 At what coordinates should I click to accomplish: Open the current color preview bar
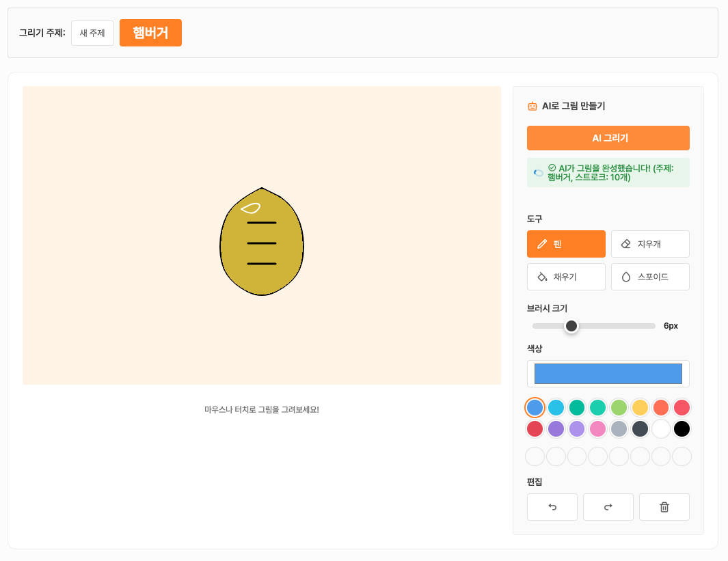(x=608, y=374)
